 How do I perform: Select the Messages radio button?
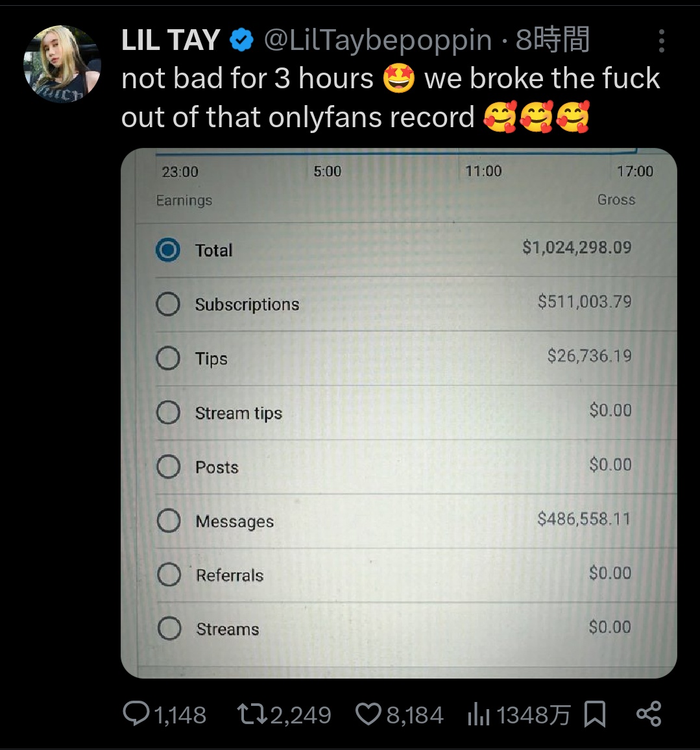[169, 520]
